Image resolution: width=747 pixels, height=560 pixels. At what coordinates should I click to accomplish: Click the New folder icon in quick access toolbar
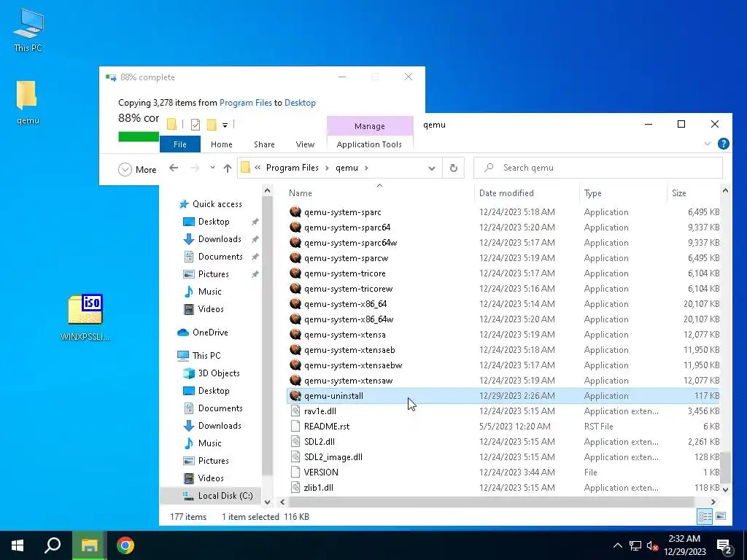coord(212,125)
